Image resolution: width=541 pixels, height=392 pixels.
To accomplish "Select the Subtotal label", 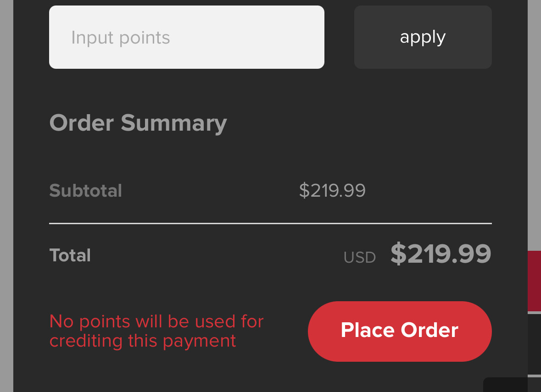I will [85, 191].
